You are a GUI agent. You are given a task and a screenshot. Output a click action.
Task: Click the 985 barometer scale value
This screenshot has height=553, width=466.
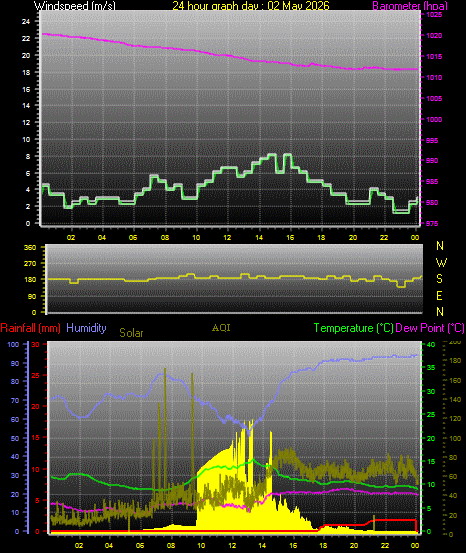click(432, 182)
